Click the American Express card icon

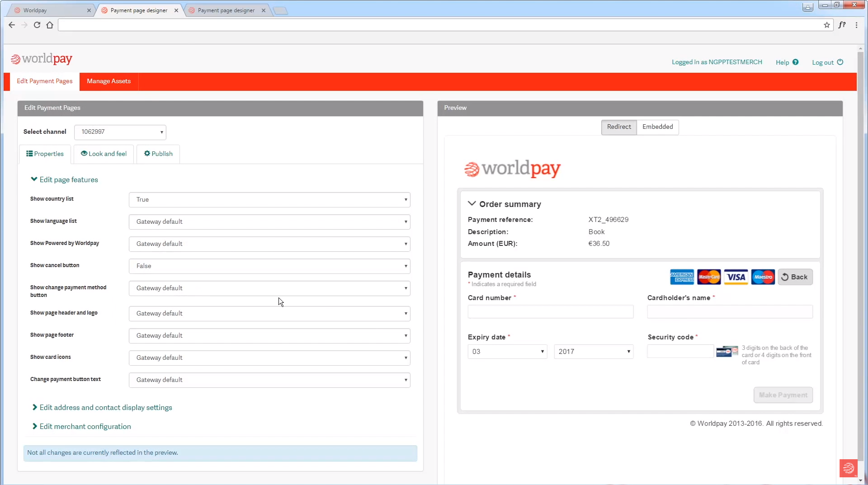coord(682,277)
